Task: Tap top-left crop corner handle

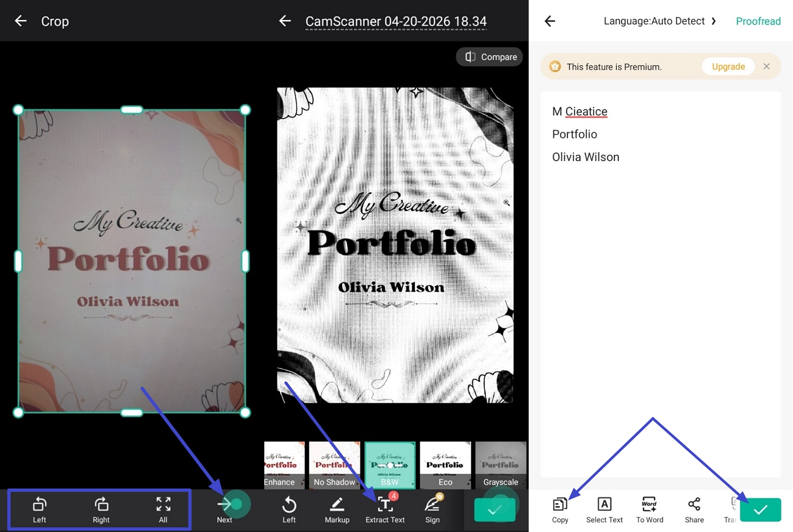Action: click(x=18, y=110)
